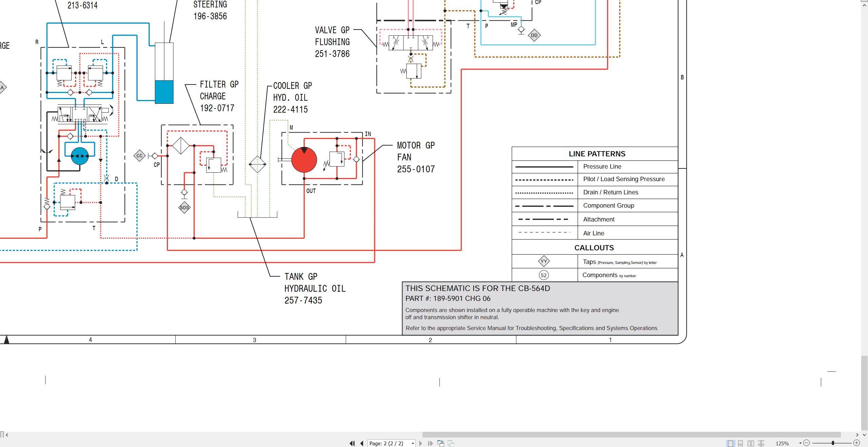Click the fan motor 'IN' port label

click(x=368, y=134)
